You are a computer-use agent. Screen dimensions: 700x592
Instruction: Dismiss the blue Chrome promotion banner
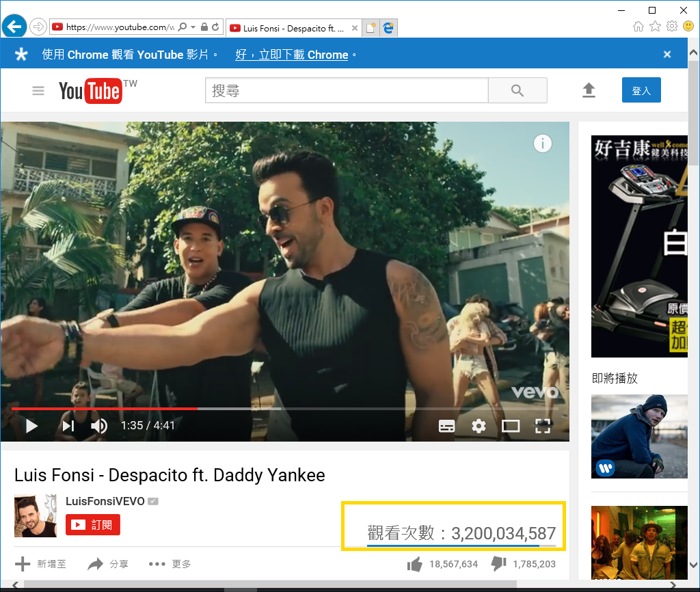click(667, 55)
